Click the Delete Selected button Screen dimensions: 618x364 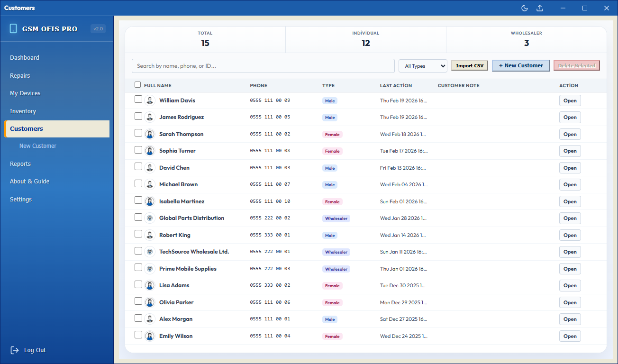[577, 66]
